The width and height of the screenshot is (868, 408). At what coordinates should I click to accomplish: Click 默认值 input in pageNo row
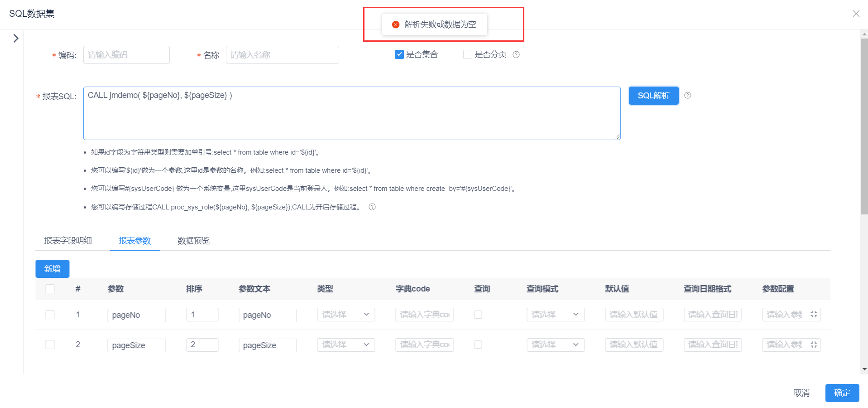(x=634, y=315)
